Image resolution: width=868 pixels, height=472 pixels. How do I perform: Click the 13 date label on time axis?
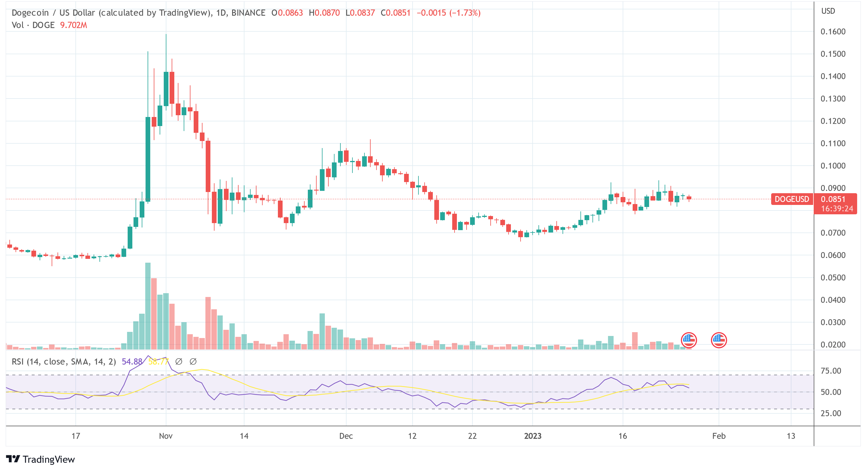[x=791, y=436]
